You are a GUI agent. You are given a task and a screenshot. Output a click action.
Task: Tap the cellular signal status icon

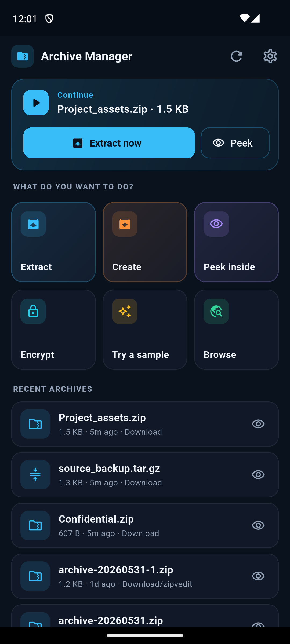[x=255, y=18]
